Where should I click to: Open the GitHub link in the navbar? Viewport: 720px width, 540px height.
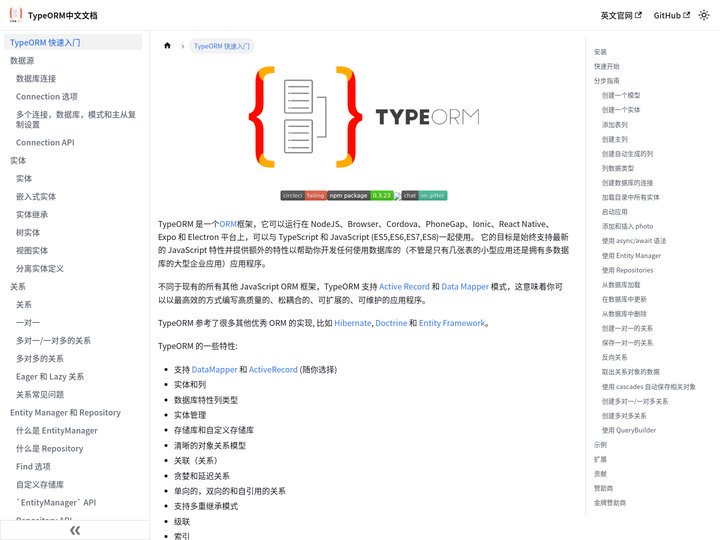coord(671,15)
